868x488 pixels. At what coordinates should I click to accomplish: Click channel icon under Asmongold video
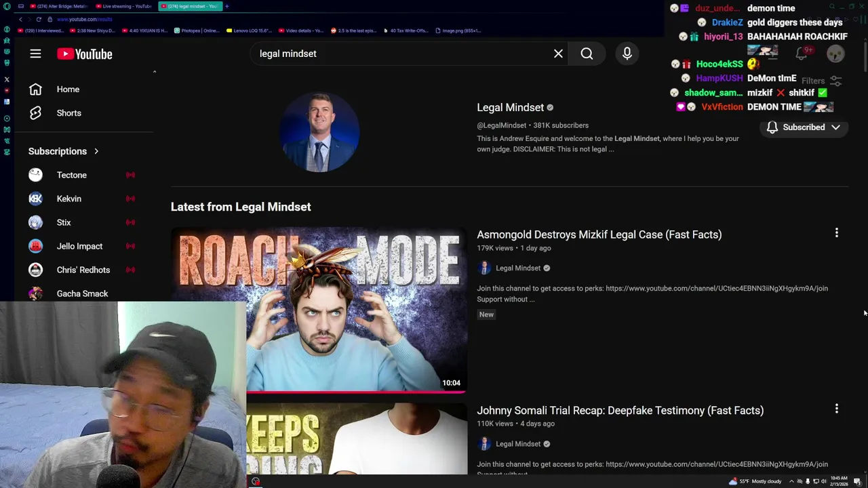coord(484,268)
